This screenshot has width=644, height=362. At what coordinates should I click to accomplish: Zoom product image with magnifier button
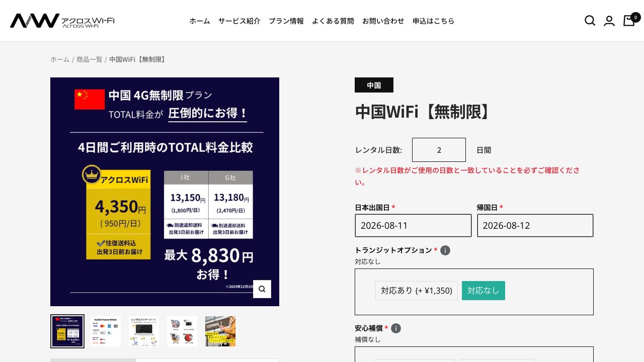click(262, 289)
